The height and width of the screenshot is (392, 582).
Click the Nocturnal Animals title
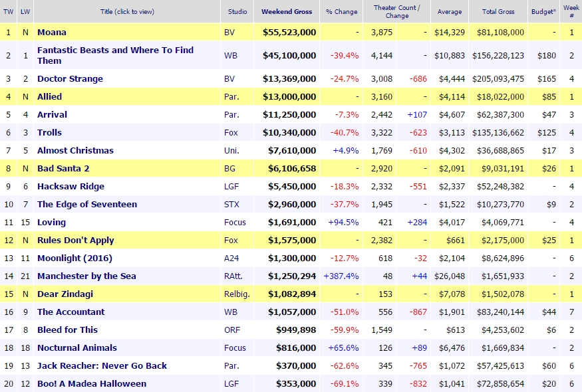click(x=76, y=347)
